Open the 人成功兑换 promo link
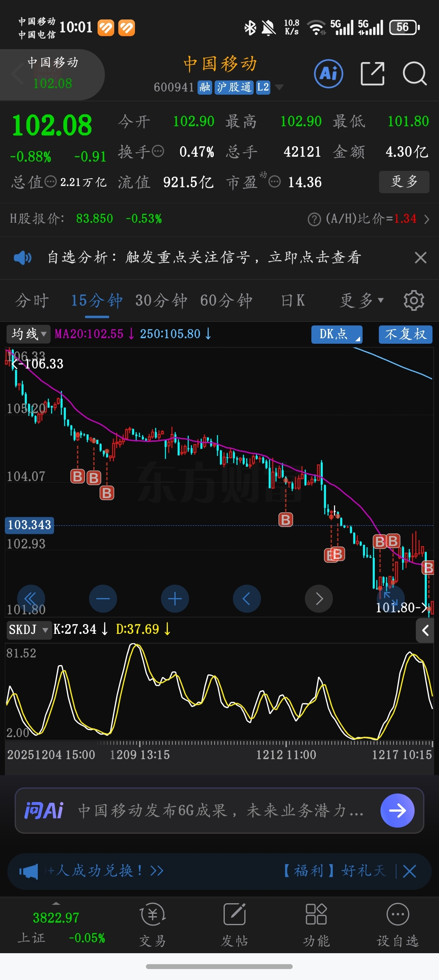The image size is (439, 980). [x=105, y=871]
